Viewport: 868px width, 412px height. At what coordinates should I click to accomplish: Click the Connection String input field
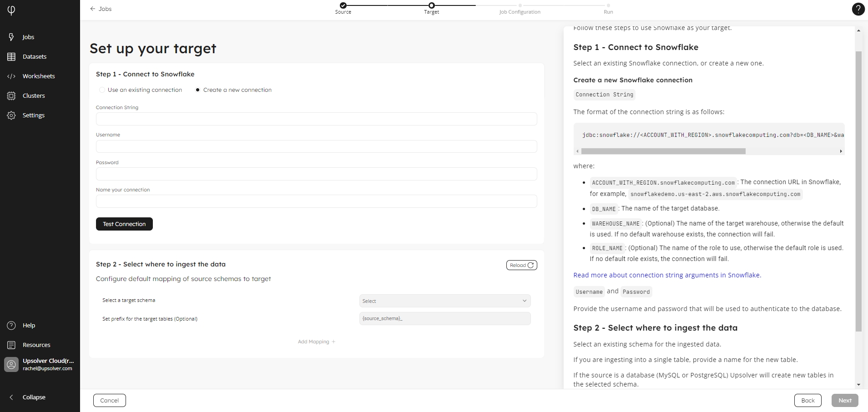(316, 119)
